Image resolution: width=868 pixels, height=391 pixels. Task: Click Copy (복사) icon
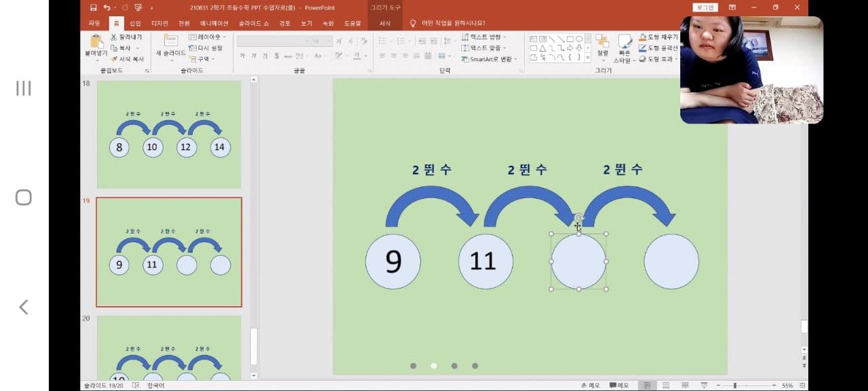pos(114,48)
